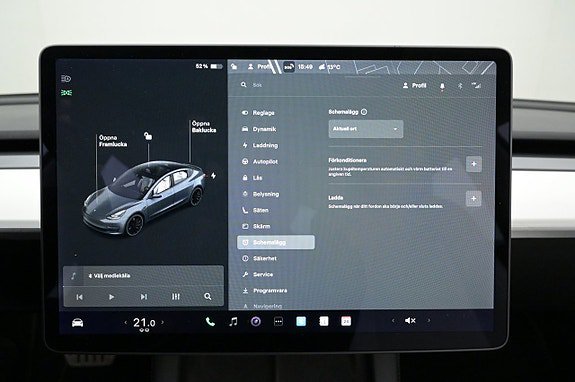Click the download icon beside Programvara
The width and height of the screenshot is (575, 382).
pos(245,290)
